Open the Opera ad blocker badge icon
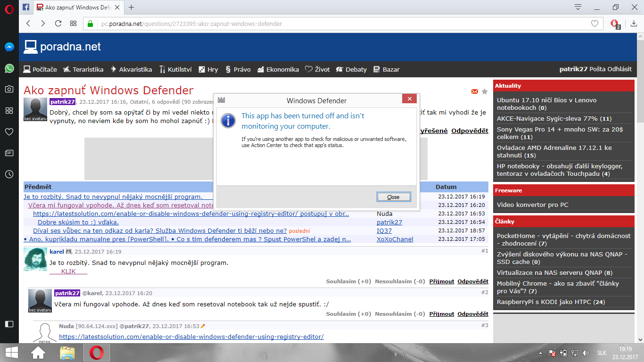644x362 pixels. [x=615, y=24]
